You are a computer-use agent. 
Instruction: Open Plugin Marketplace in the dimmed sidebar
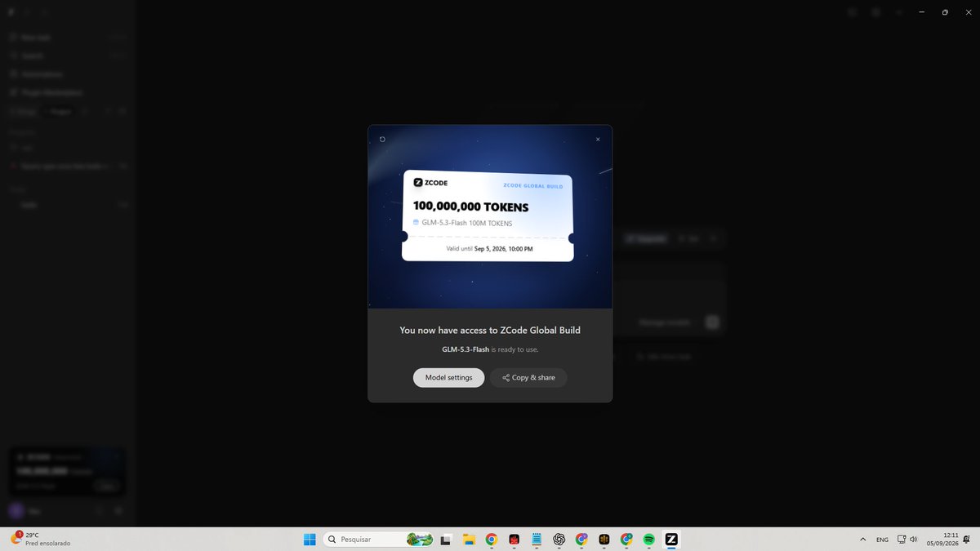point(67,93)
